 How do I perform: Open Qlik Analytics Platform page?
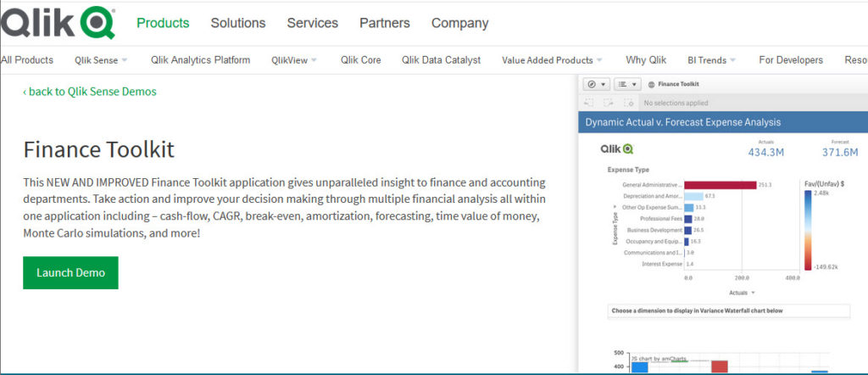point(200,60)
